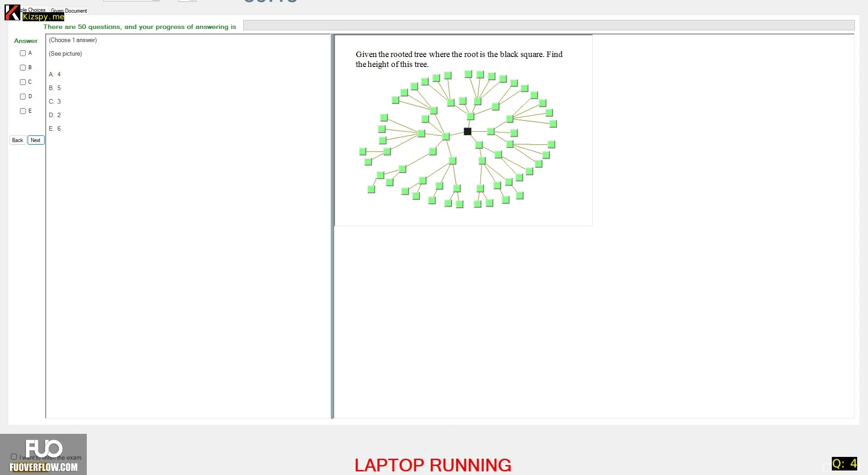Click the black root square in the tree
Viewport: 868px width, 475px height.
[x=467, y=131]
